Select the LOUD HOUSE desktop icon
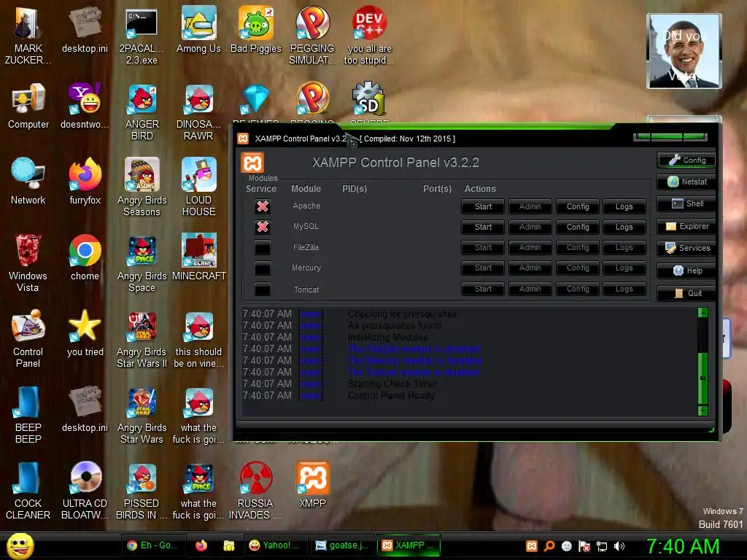747x560 pixels. click(x=198, y=187)
